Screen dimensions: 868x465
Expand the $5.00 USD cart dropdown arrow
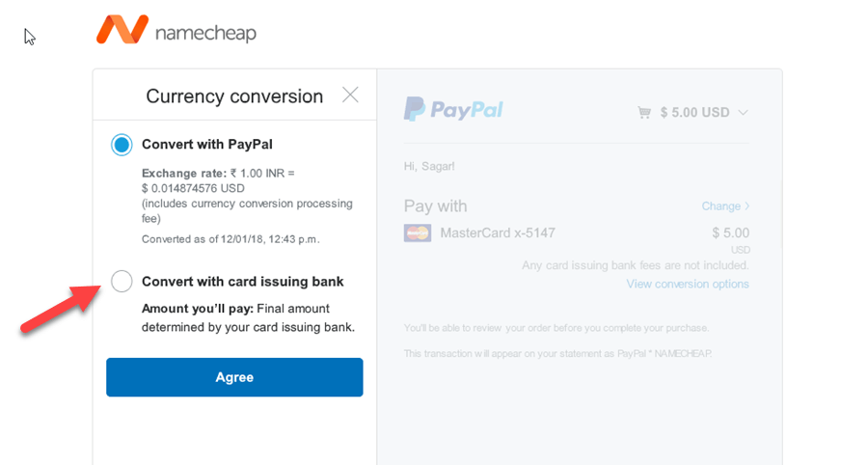[743, 112]
